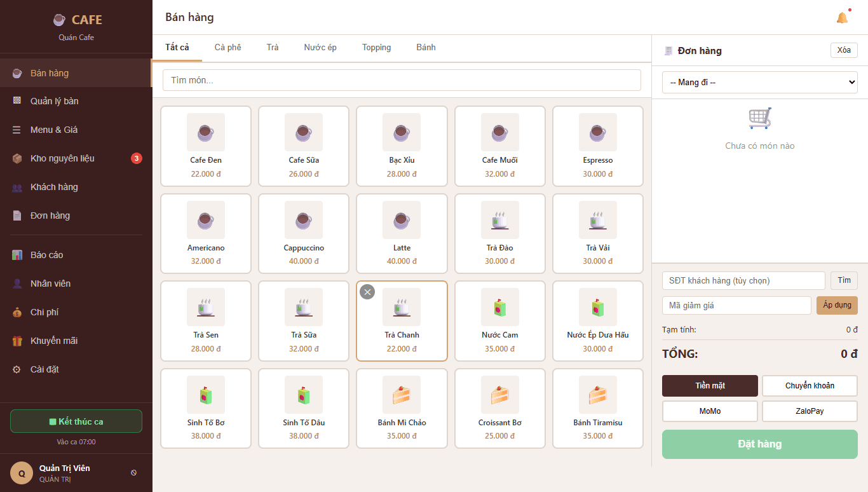The image size is (868, 492).
Task: Add Cafe Sữa 26.000 đ card
Action: [304, 146]
